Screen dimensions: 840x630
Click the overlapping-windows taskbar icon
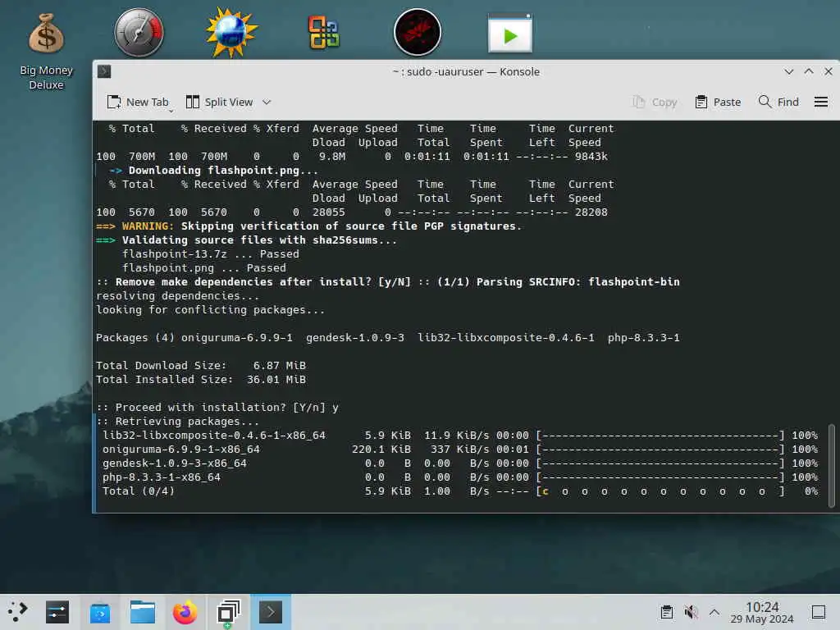(228, 612)
